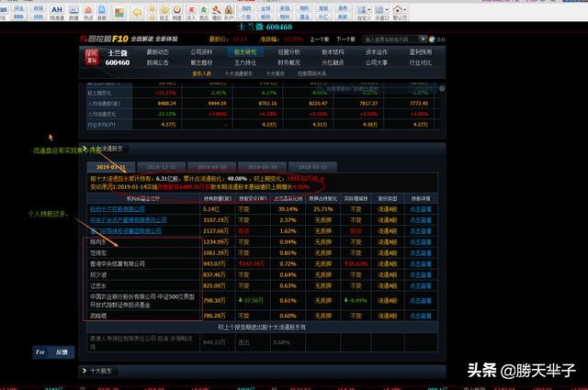Click the first shareholder company link with 5.14亿 shares
The image size is (588, 390).
click(x=118, y=209)
